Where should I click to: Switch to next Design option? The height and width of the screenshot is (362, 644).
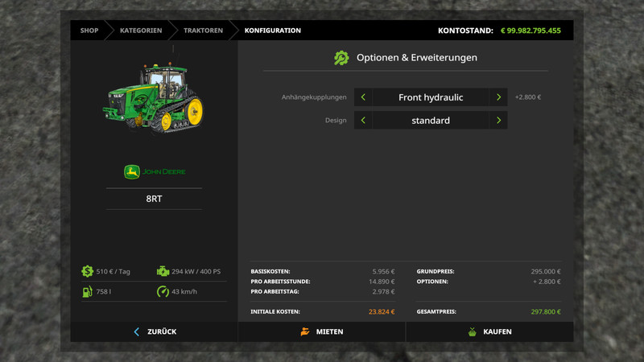(x=498, y=121)
